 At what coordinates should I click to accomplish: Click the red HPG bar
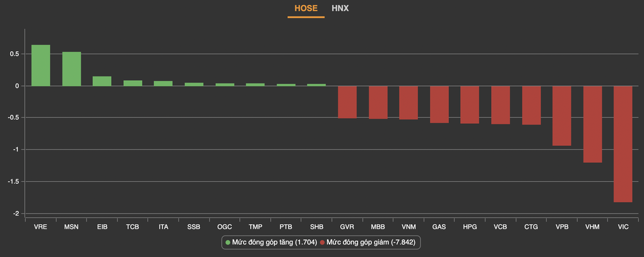point(470,104)
